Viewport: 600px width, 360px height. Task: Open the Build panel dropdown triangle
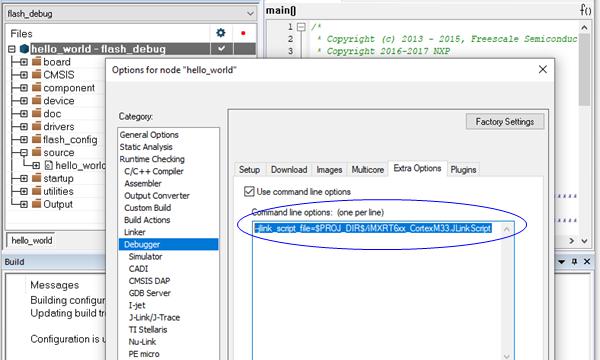pyautogui.click(x=561, y=262)
